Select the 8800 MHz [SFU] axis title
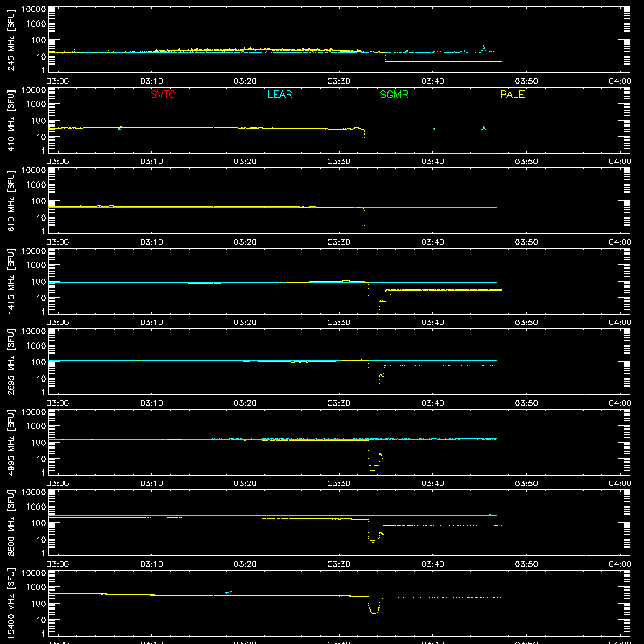 point(11,523)
